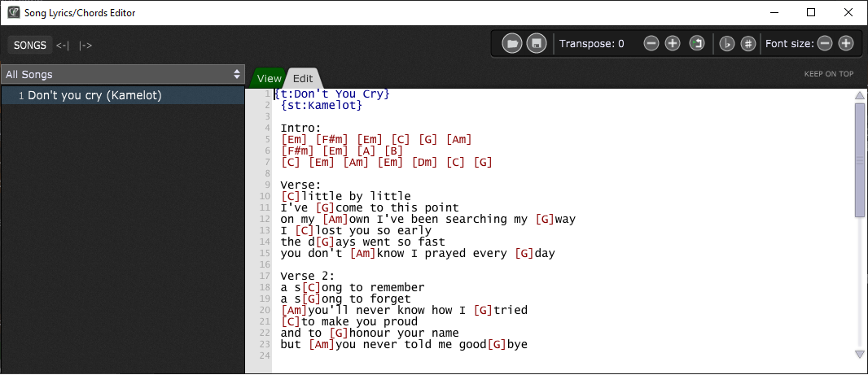Select the Edit tab
This screenshot has height=375, width=868.
[x=303, y=79]
